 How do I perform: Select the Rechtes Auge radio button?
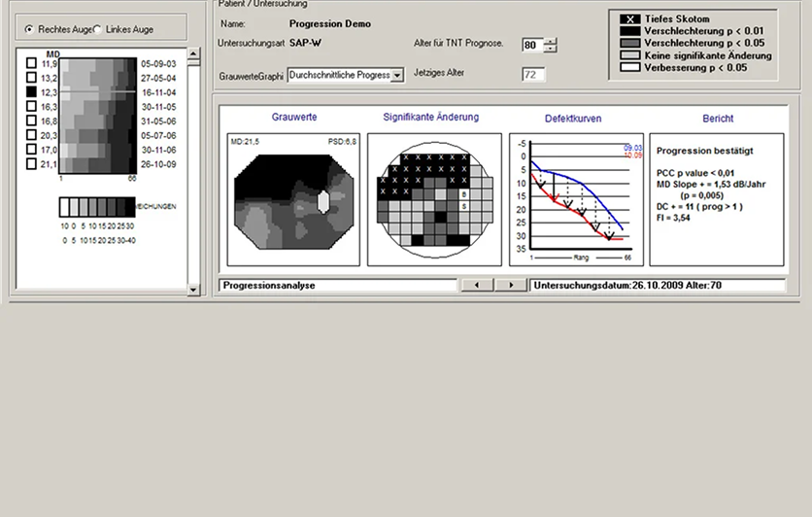[29, 29]
